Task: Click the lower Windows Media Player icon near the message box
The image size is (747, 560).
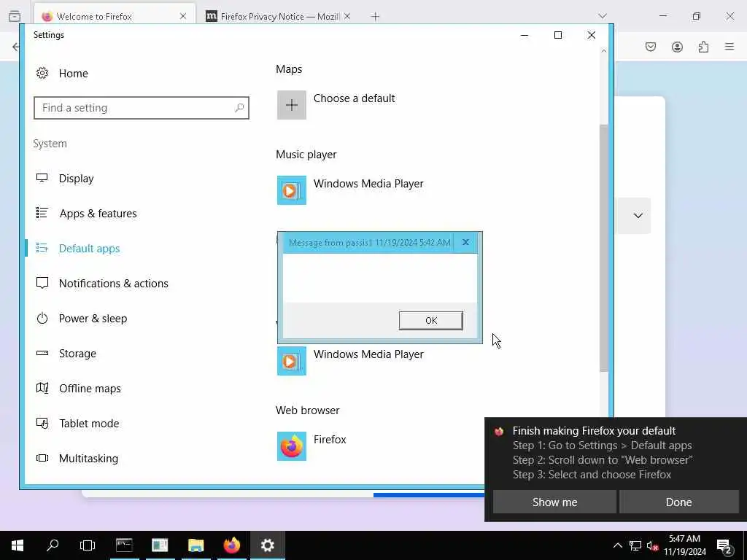Action: point(292,361)
